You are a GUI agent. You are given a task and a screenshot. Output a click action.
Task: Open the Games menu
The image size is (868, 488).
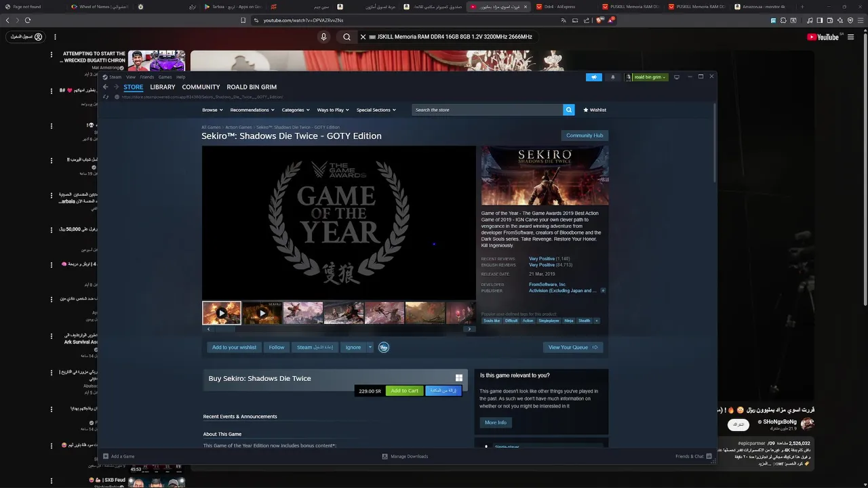pos(165,77)
